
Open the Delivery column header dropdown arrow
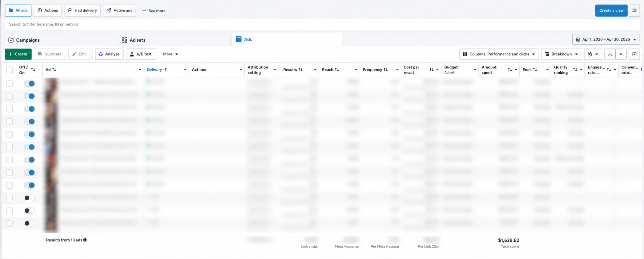click(x=185, y=70)
